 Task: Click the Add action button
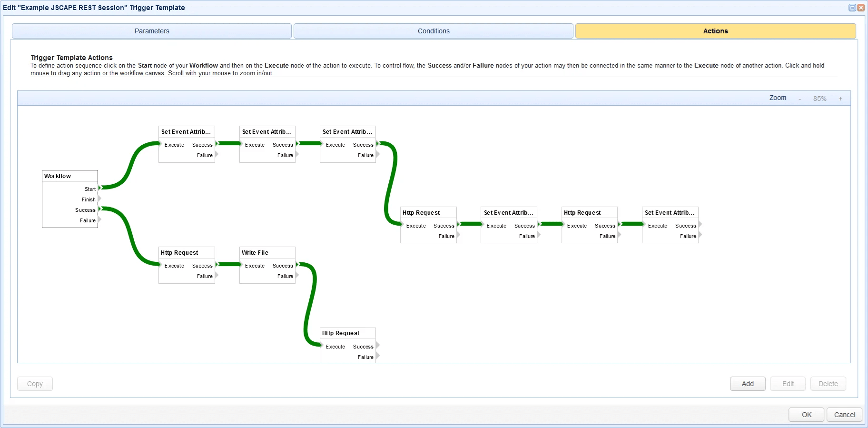point(748,384)
